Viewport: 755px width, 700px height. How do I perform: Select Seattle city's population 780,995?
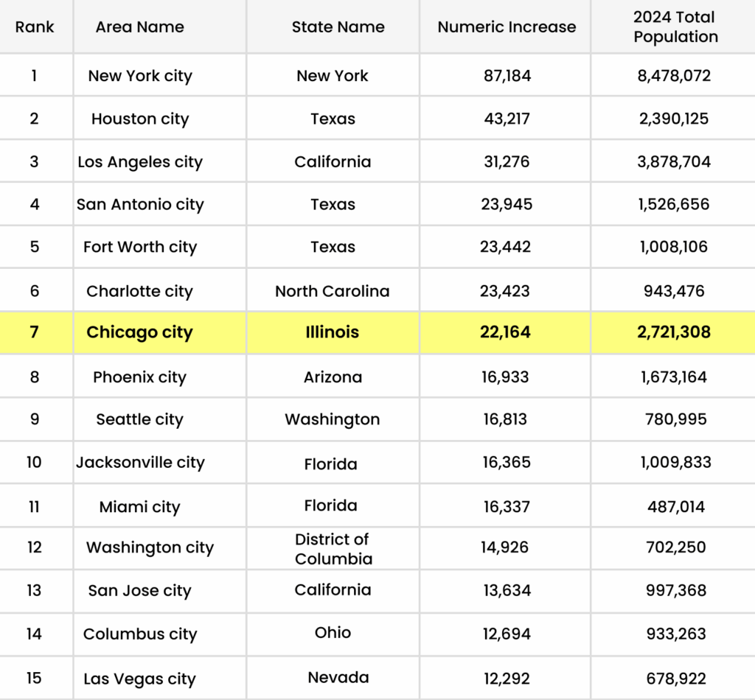click(674, 419)
